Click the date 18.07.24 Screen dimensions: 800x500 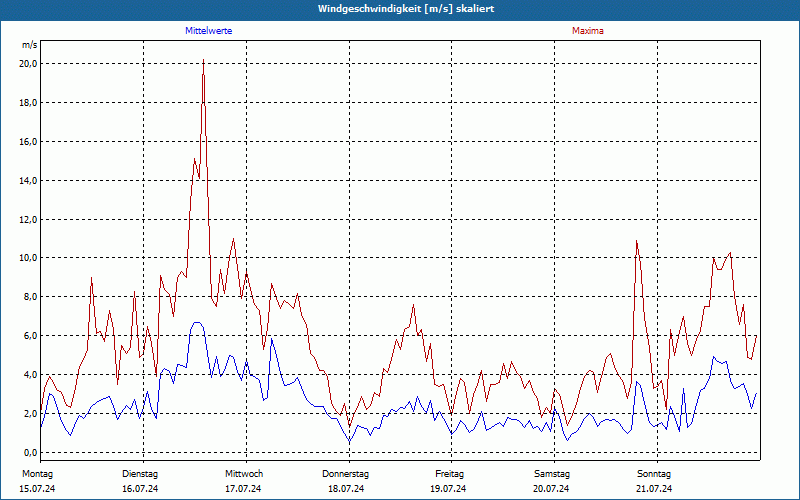[346, 489]
